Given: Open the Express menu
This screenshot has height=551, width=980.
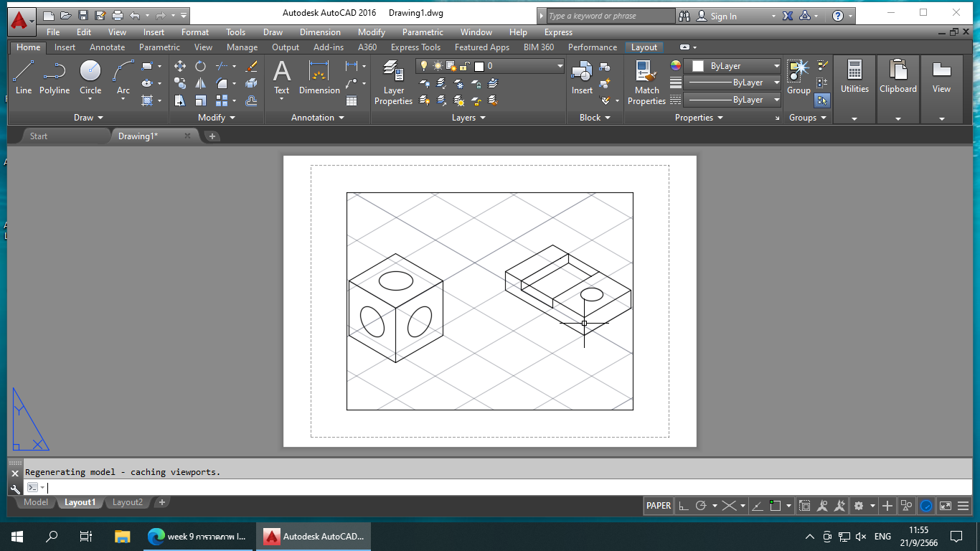Looking at the screenshot, I should click(x=558, y=32).
